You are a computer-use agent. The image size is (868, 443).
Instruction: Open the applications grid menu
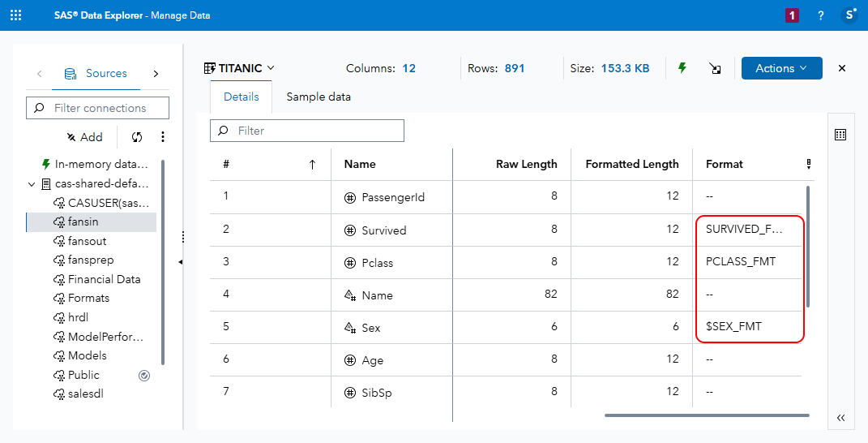pos(15,15)
